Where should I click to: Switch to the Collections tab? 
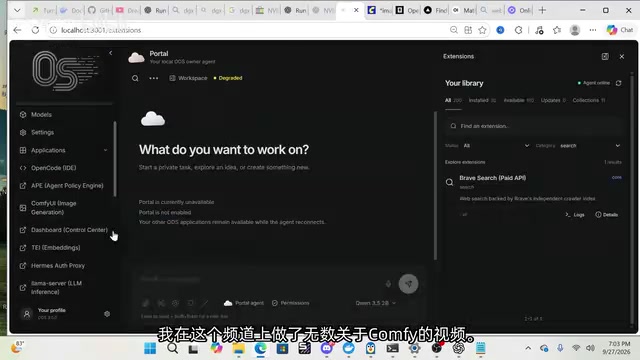589,100
